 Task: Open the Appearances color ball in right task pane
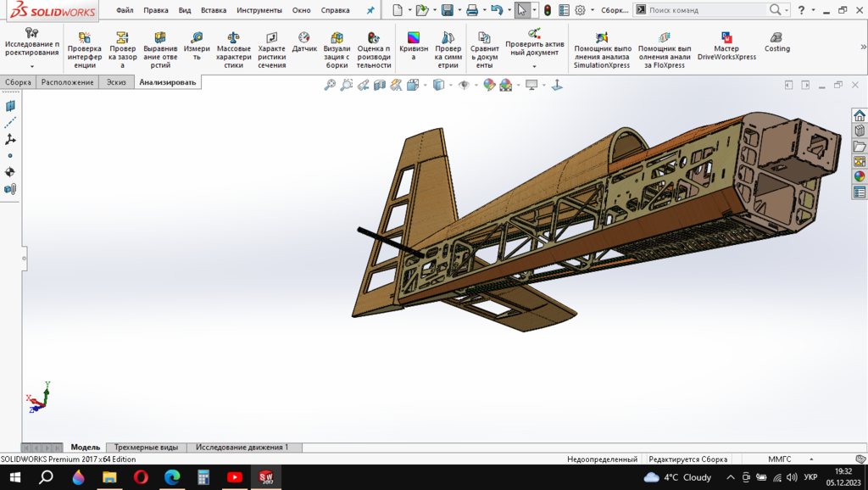coord(860,176)
